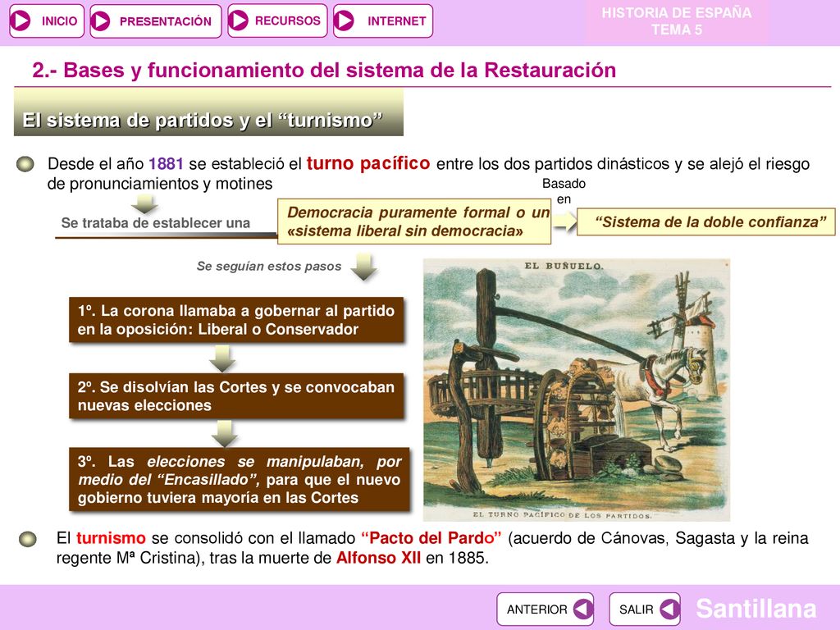
Task: Open the PRESENTACIÓN section
Action: pyautogui.click(x=155, y=21)
